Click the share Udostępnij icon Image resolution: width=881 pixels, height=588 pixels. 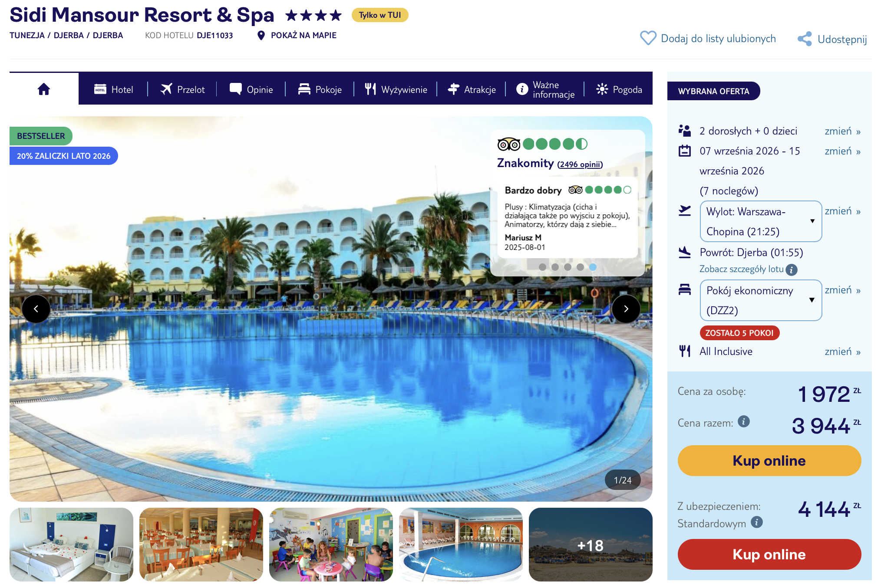coord(805,39)
